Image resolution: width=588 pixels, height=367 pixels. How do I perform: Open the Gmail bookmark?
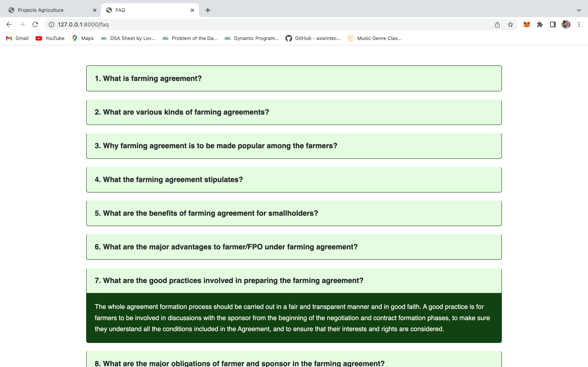point(17,38)
